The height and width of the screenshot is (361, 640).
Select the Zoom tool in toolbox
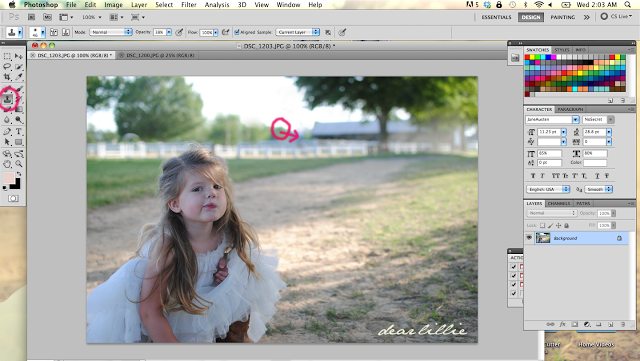[19, 164]
